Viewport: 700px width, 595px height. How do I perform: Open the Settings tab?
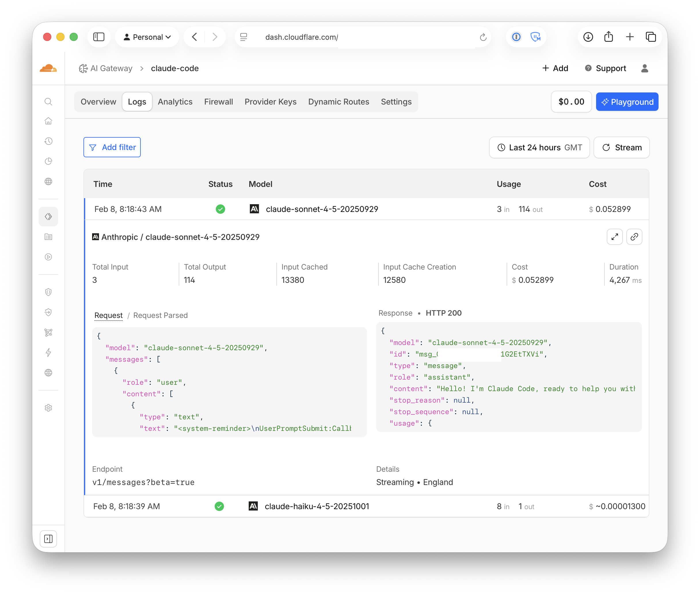pyautogui.click(x=396, y=102)
